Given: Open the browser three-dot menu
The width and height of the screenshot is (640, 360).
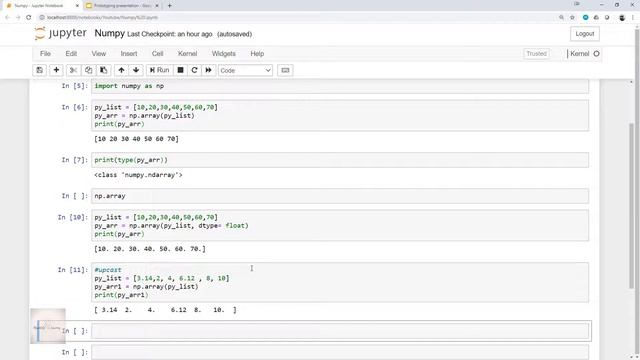Looking at the screenshot, I should point(633,18).
